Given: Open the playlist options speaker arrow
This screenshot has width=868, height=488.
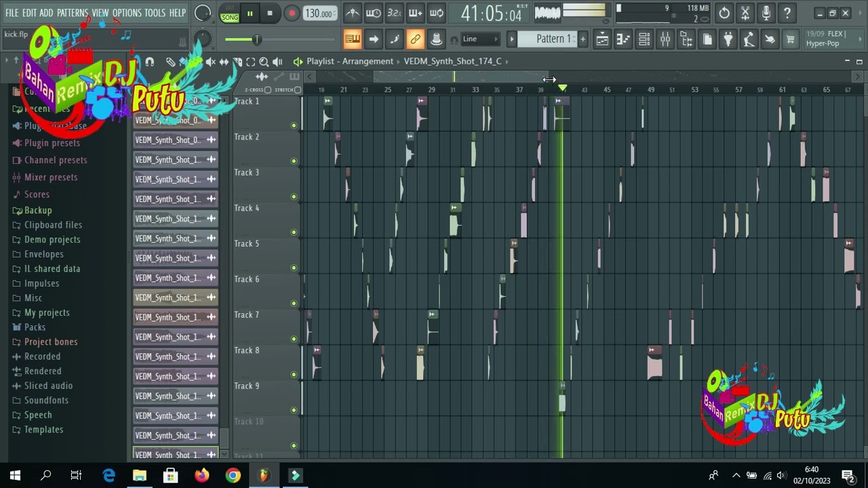Looking at the screenshot, I should pyautogui.click(x=298, y=62).
